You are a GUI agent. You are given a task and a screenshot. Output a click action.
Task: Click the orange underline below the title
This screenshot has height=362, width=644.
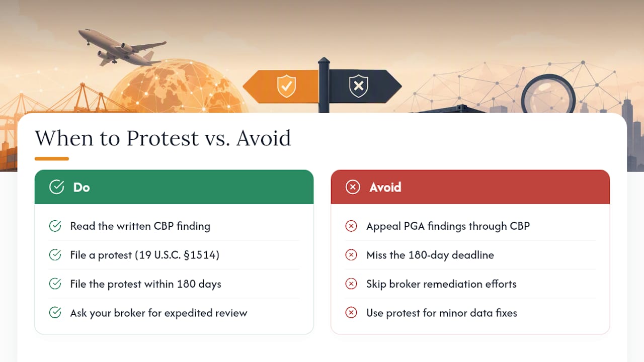pyautogui.click(x=52, y=159)
